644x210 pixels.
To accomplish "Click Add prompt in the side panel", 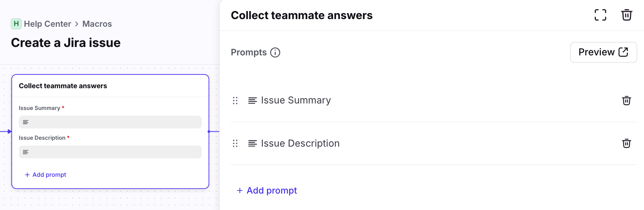I will coord(267,191).
